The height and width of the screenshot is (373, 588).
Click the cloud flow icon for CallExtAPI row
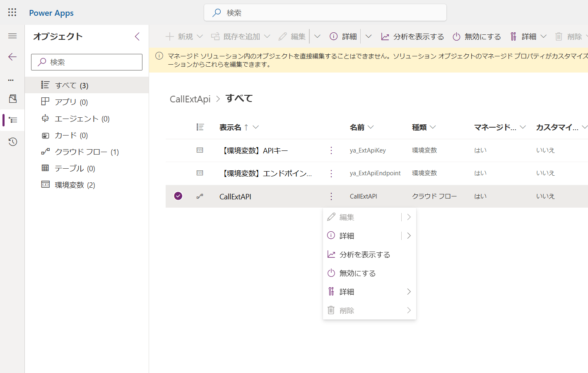point(200,196)
